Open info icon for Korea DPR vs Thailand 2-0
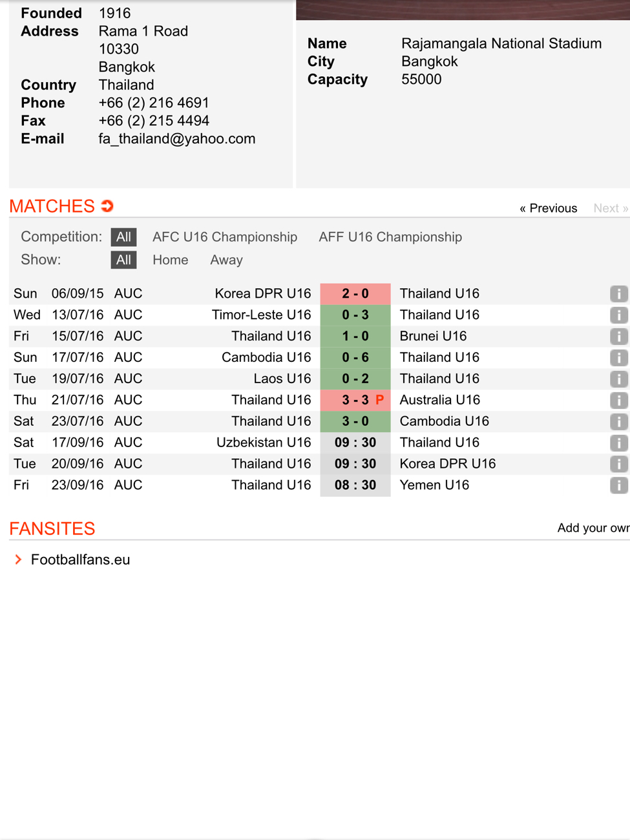 (x=618, y=294)
